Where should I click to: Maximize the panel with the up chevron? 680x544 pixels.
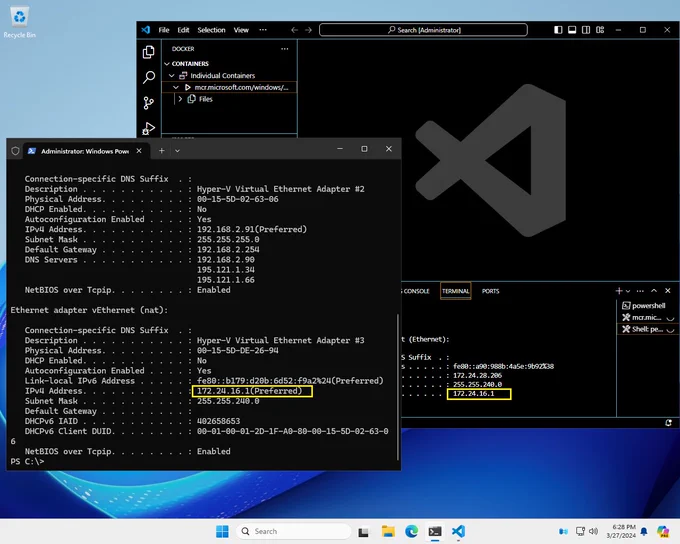pyautogui.click(x=654, y=291)
